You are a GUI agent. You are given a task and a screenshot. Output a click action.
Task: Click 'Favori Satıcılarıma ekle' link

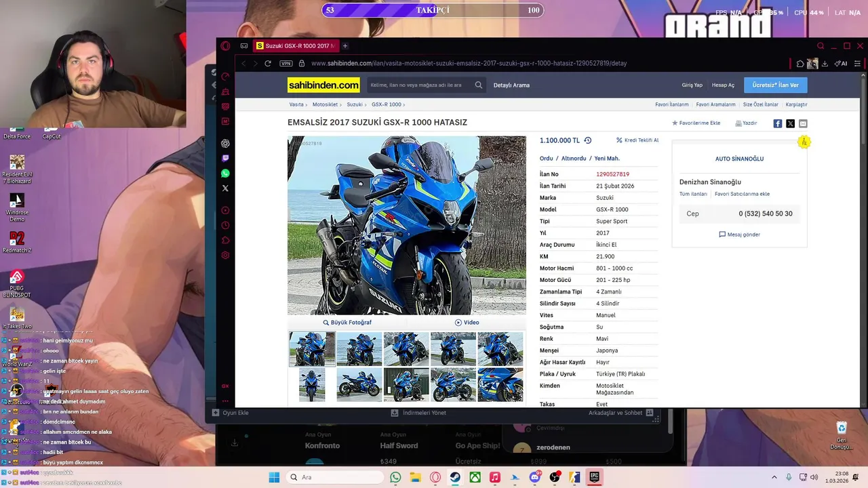click(742, 194)
